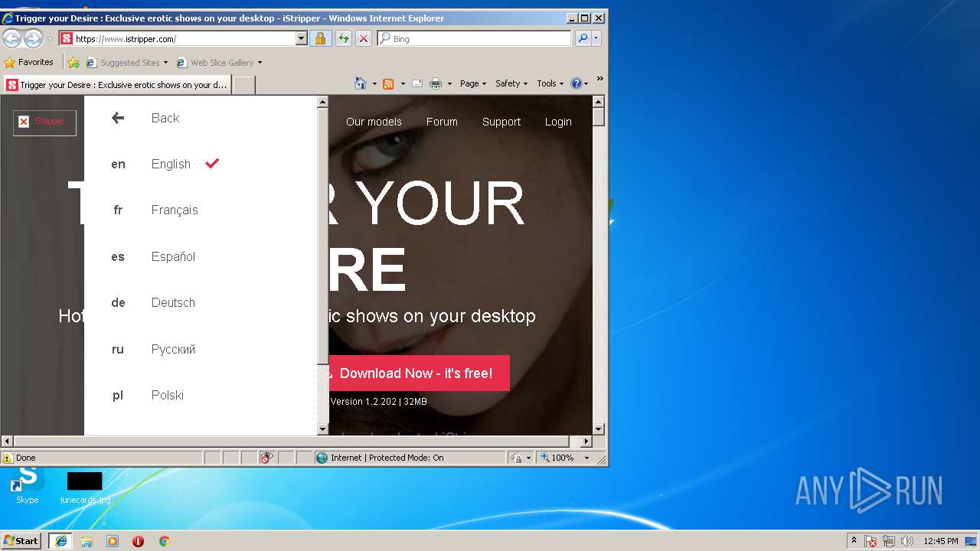Click volume speaker icon in system tray
This screenshot has height=551, width=980.
pos(907,541)
